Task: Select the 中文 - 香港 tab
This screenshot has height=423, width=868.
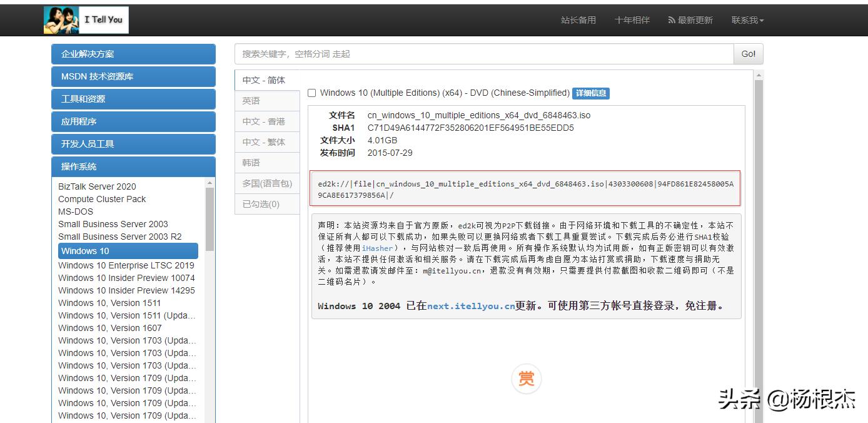Action: click(267, 121)
